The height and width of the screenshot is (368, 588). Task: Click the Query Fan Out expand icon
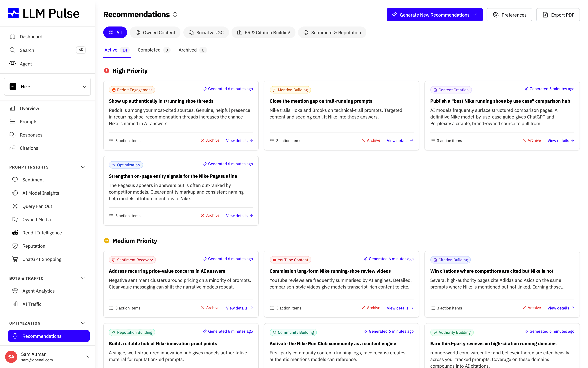pyautogui.click(x=15, y=206)
